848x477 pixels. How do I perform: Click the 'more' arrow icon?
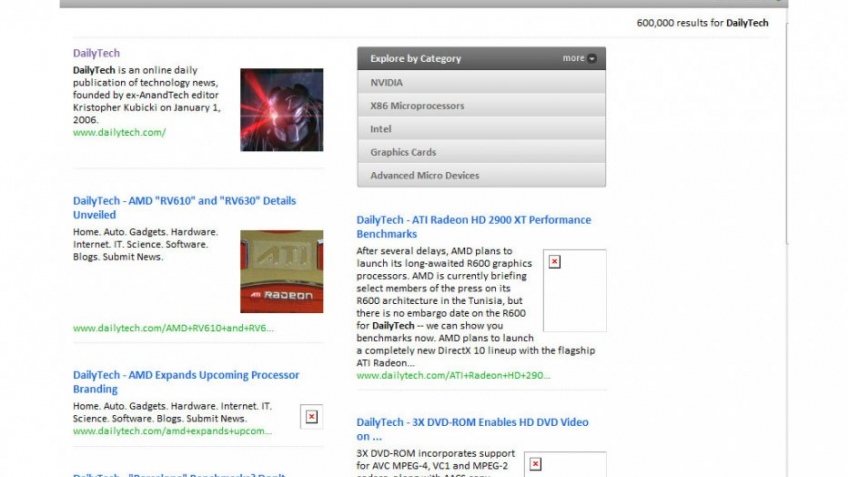click(592, 58)
